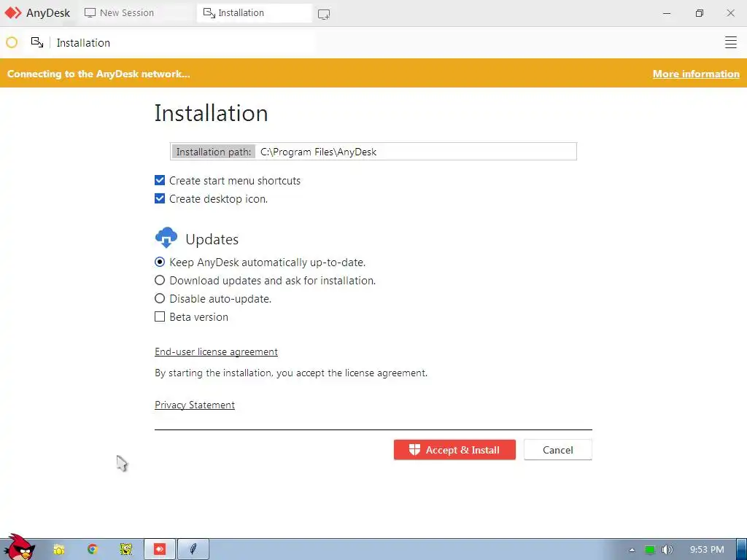The image size is (747, 560).
Task: Open the End-user license agreement link
Action: [x=216, y=352]
